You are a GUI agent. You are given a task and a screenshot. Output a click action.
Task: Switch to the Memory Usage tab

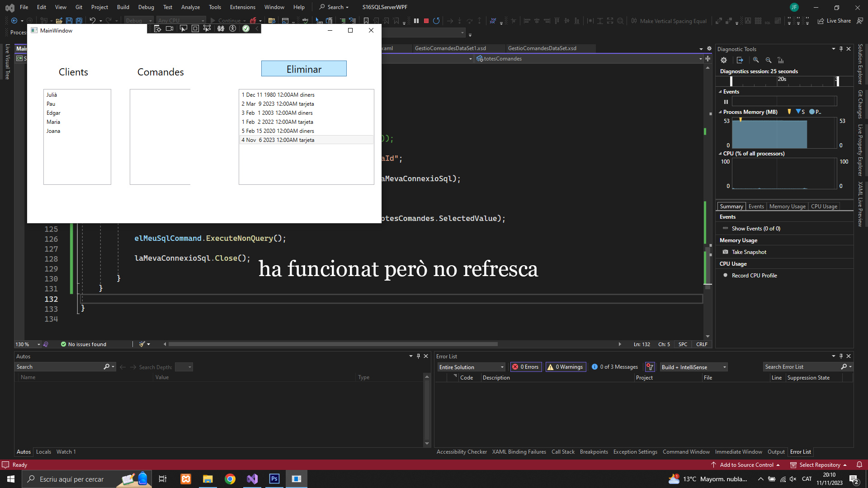point(787,206)
